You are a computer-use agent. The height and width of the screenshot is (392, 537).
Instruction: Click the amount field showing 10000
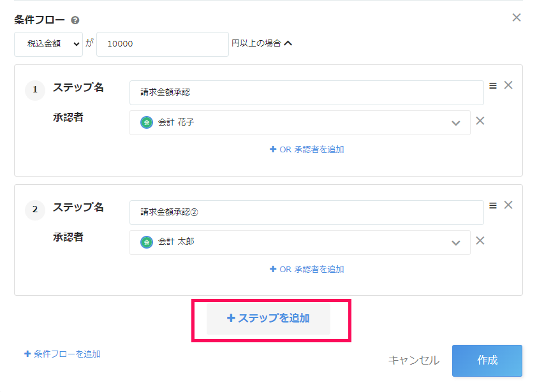point(163,44)
